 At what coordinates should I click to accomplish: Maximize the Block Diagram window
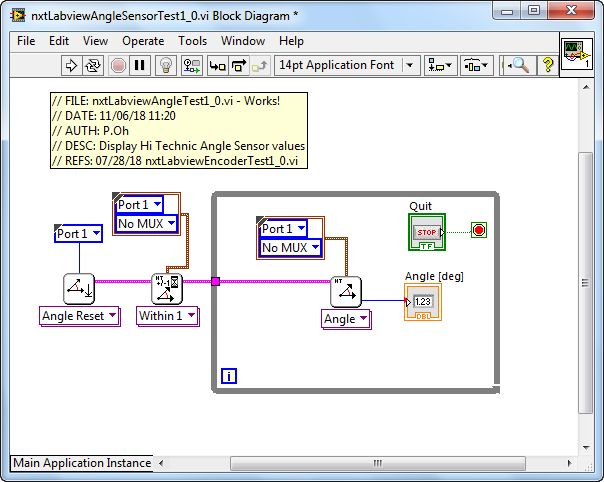534,11
